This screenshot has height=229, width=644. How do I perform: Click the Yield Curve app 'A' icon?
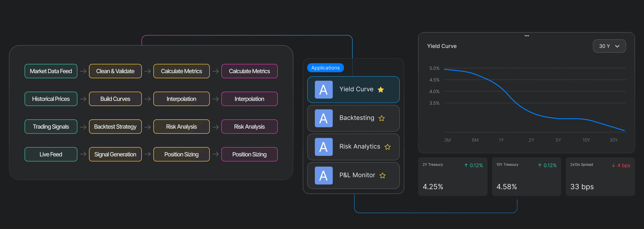[324, 90]
